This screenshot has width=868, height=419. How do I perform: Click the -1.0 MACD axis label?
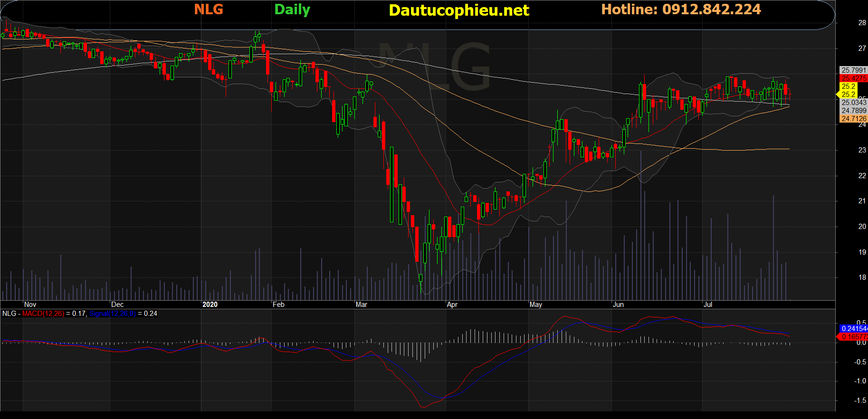[x=860, y=381]
